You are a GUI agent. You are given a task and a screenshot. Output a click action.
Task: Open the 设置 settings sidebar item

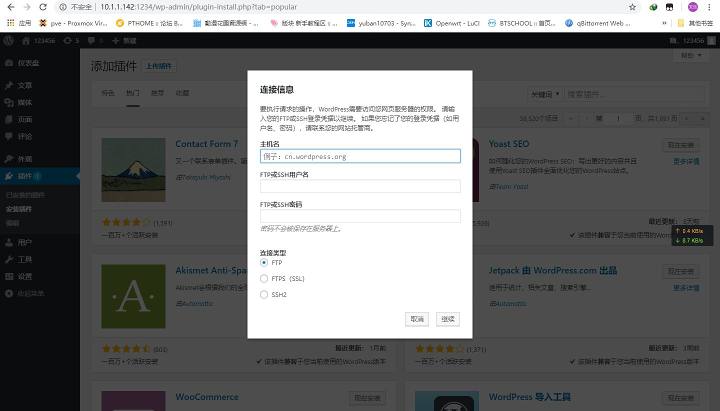[40, 276]
